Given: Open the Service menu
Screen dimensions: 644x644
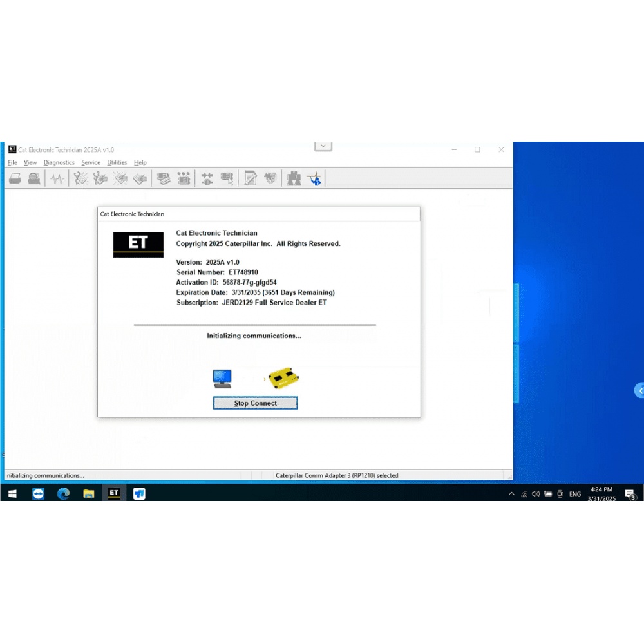Looking at the screenshot, I should (x=90, y=162).
